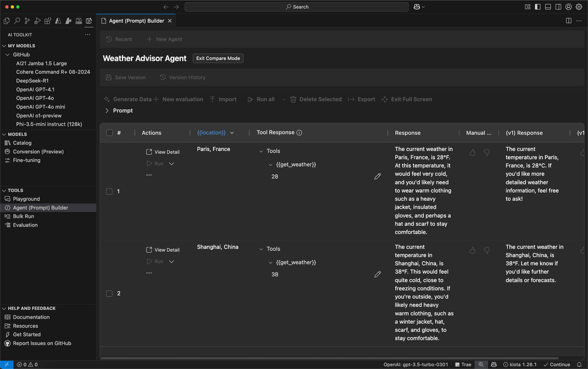
Task: Open more actions for Paris row
Action: pyautogui.click(x=149, y=174)
